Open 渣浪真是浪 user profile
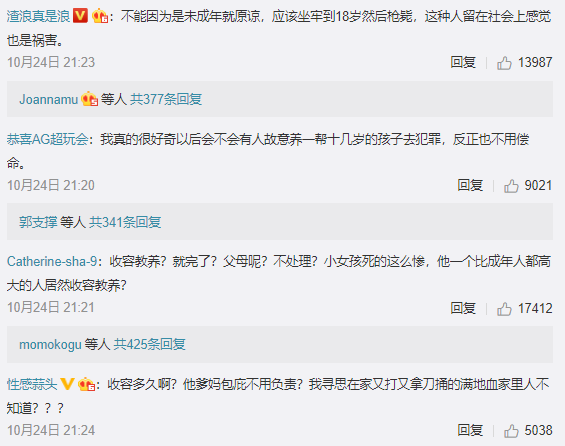 39,16
